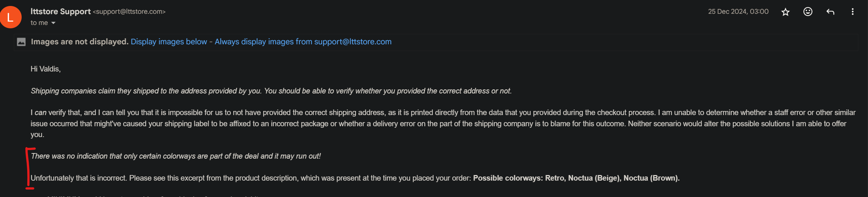Open the three-dot More options menu
The height and width of the screenshot is (197, 868).
click(x=853, y=12)
